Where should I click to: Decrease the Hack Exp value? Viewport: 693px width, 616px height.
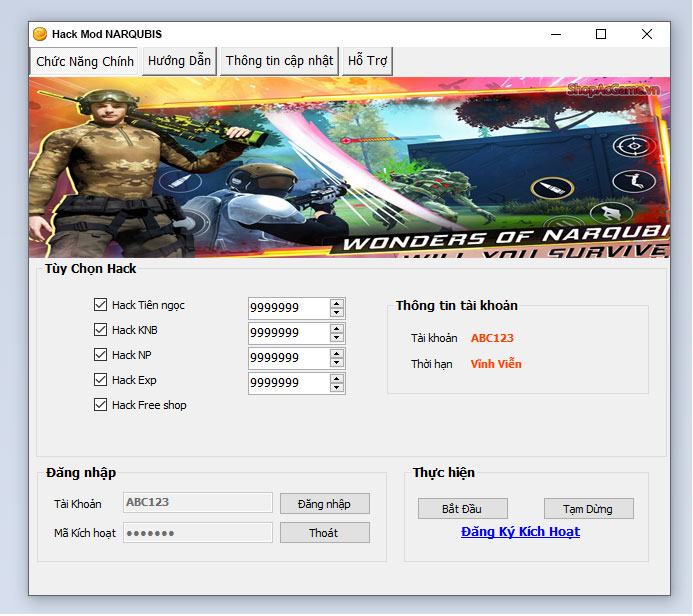point(337,388)
